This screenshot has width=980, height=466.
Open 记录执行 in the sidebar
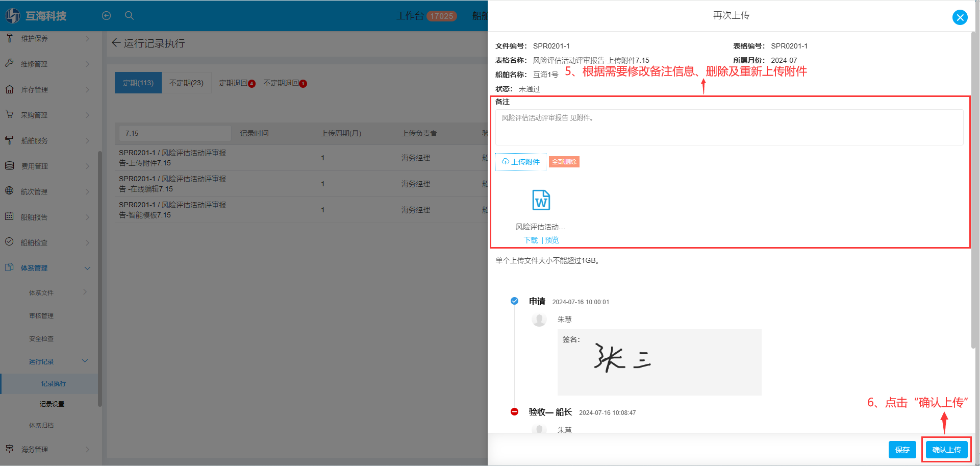pos(54,383)
